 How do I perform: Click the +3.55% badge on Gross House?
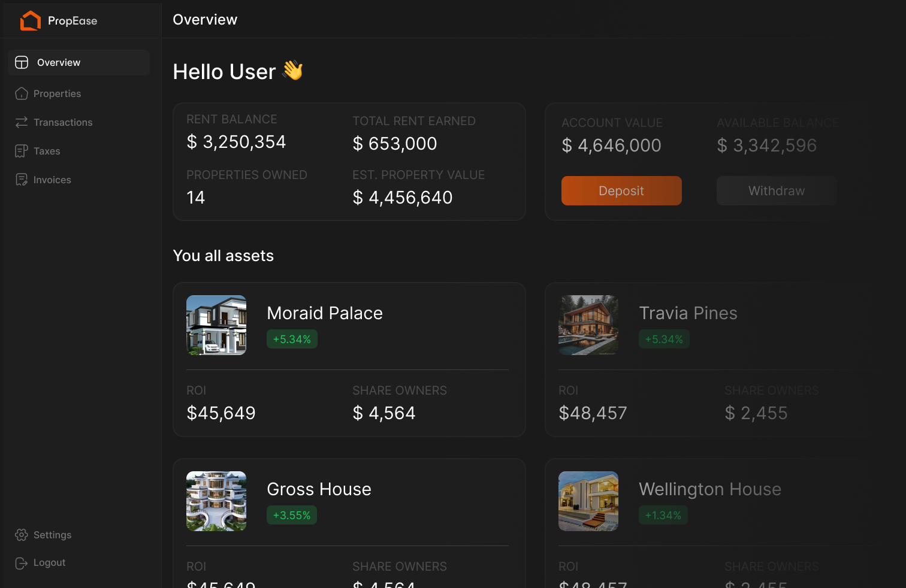pos(292,515)
